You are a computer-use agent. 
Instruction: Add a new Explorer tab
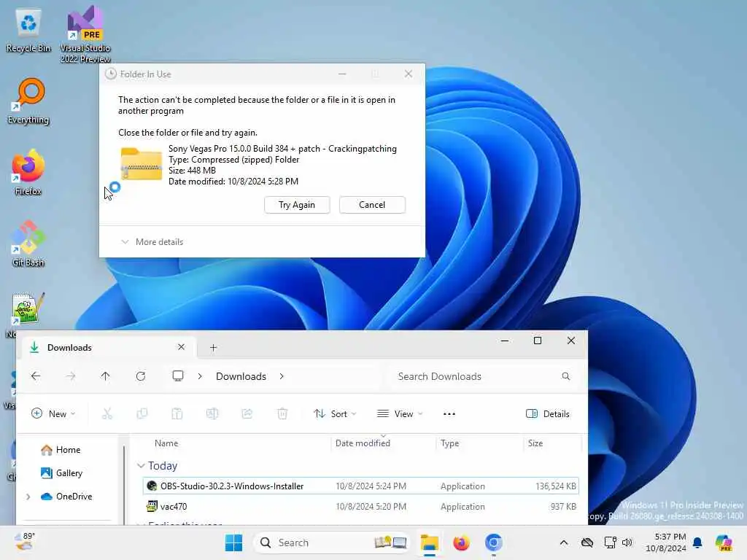pos(214,348)
